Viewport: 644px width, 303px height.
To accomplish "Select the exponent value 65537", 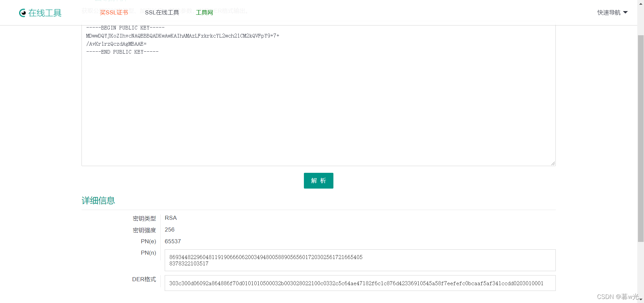I will [x=173, y=241].
